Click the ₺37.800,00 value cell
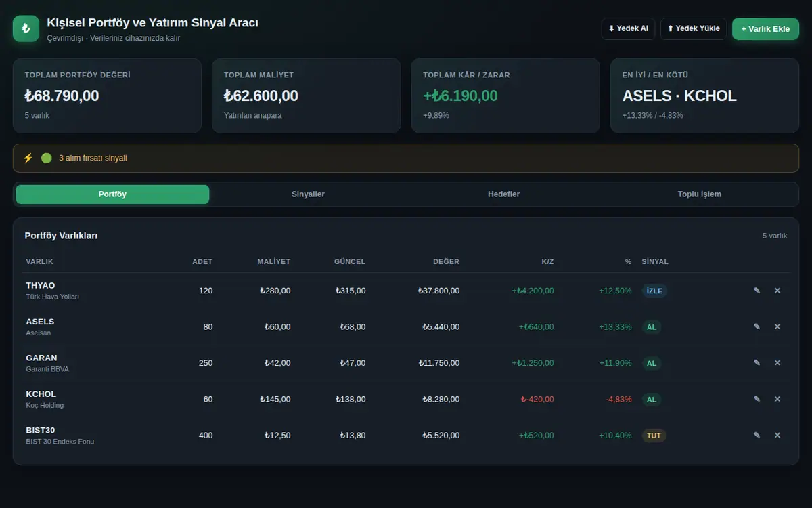812x508 pixels. (438, 291)
